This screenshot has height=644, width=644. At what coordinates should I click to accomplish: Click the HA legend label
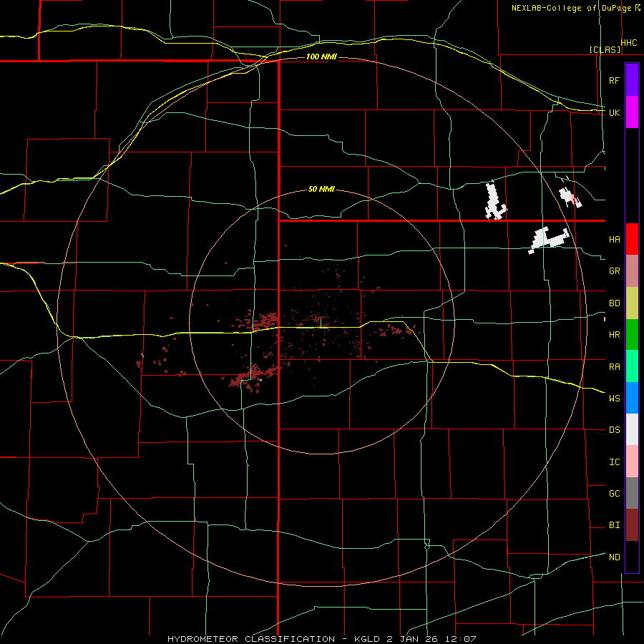[x=614, y=240]
